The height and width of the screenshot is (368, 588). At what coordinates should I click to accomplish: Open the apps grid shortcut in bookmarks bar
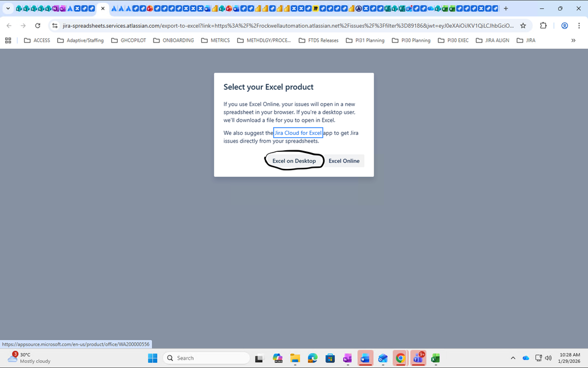[x=8, y=40]
